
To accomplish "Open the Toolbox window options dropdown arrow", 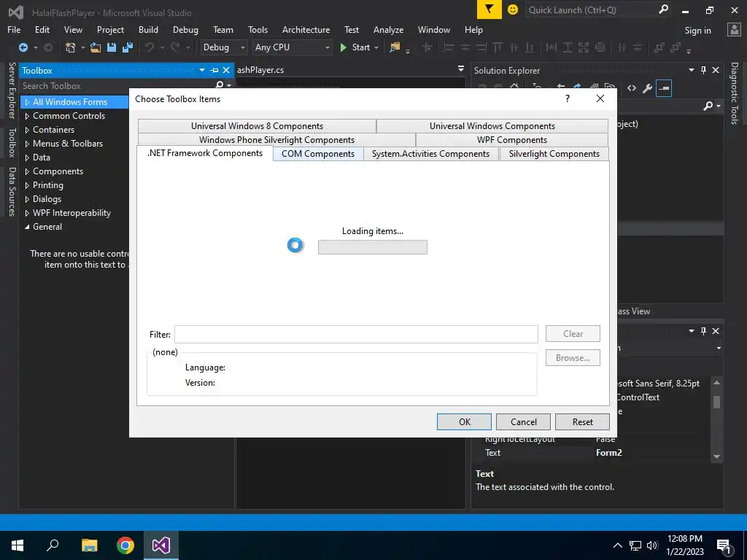I will [x=202, y=71].
